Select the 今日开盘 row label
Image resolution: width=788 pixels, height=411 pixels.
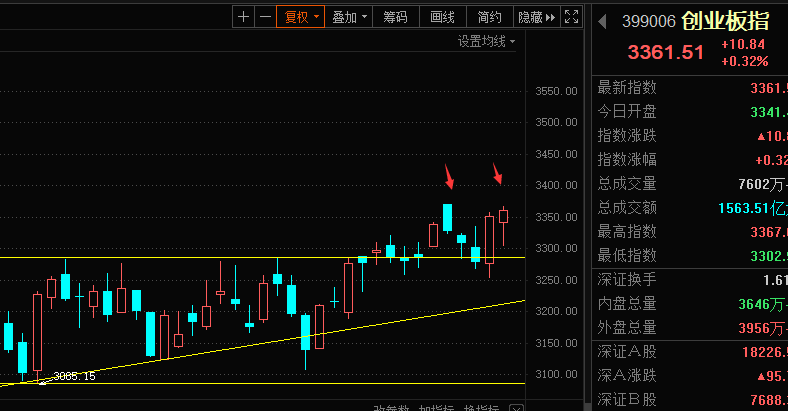[627, 111]
